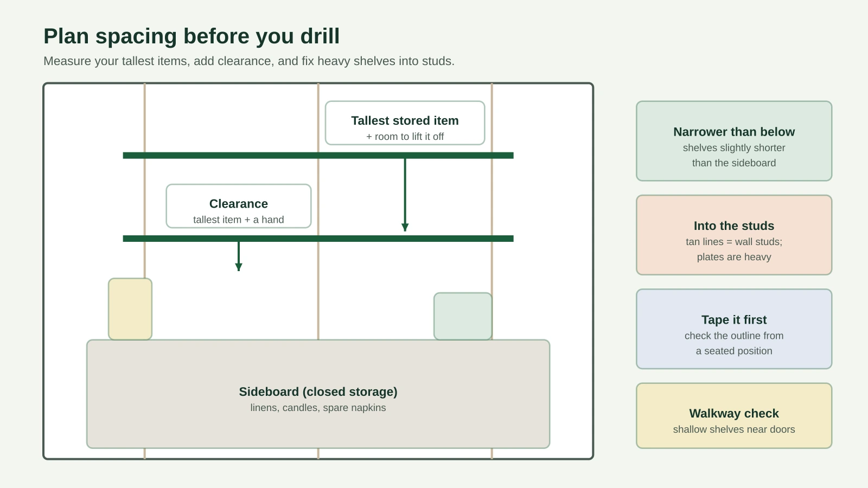Select the yellow object on the sideboard
This screenshot has width=868, height=488.
pyautogui.click(x=130, y=309)
